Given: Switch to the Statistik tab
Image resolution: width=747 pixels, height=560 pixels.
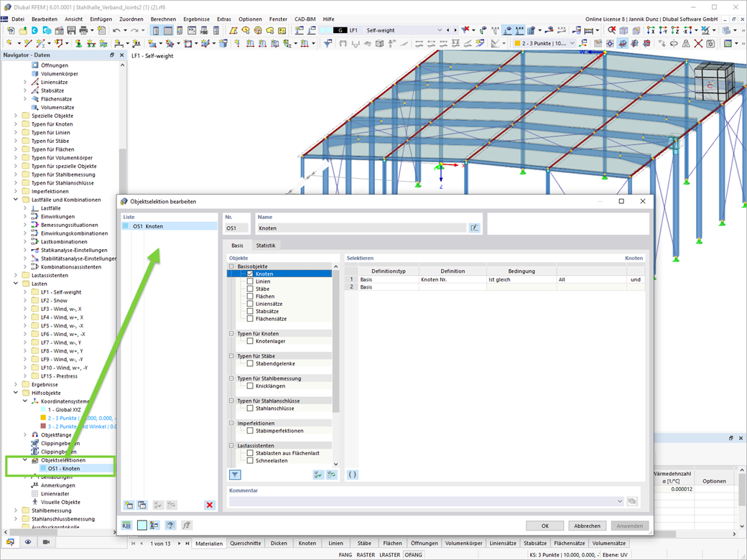Looking at the screenshot, I should pos(266,246).
